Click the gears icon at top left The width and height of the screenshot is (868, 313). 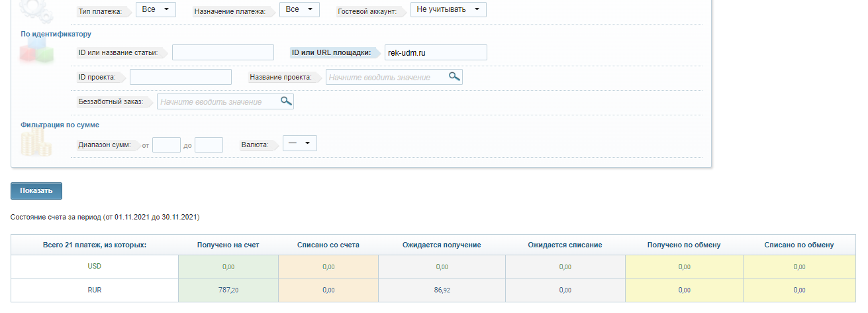(32, 9)
